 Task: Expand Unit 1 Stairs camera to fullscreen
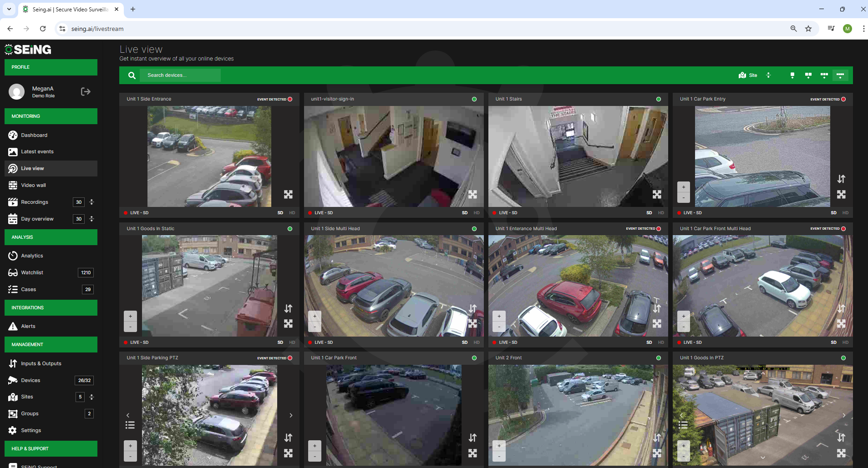pyautogui.click(x=656, y=194)
